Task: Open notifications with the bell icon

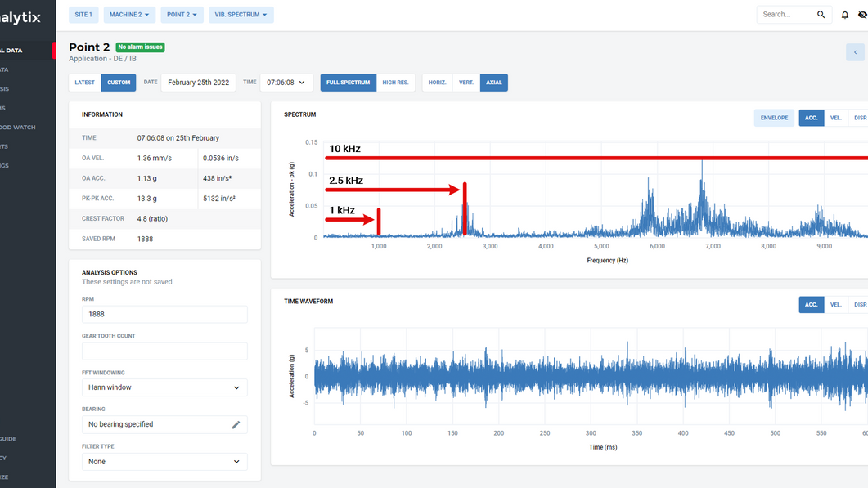Action: click(x=843, y=14)
